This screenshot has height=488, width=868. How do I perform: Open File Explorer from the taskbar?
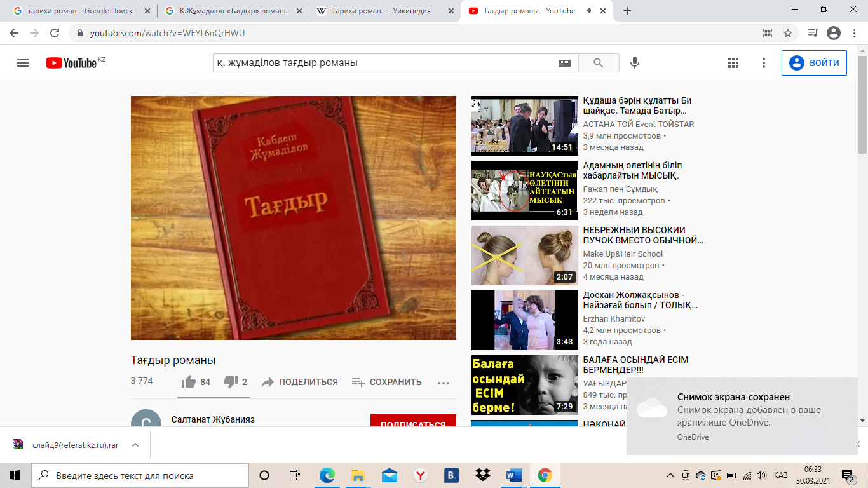358,475
